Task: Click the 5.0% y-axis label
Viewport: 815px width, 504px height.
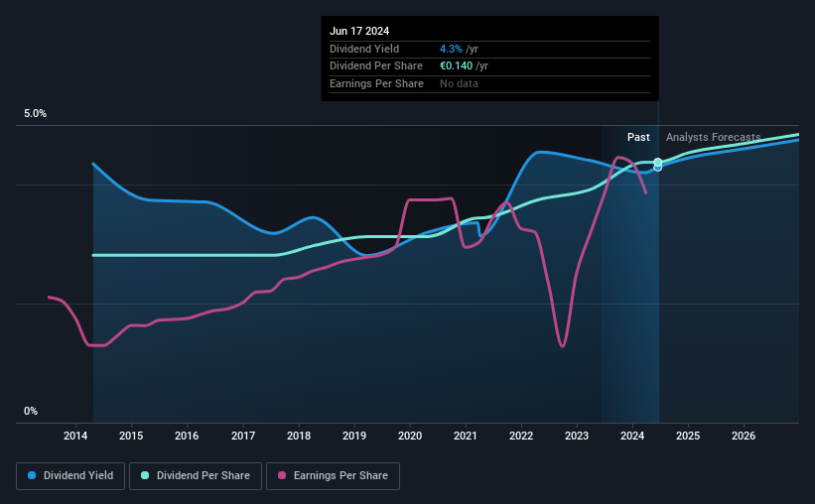Action: (x=35, y=114)
